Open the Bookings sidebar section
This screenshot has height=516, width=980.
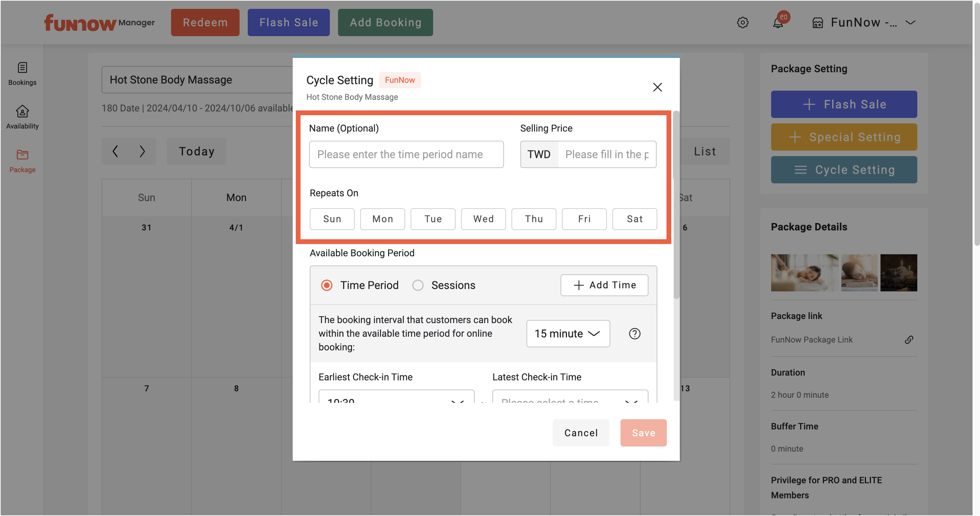22,74
